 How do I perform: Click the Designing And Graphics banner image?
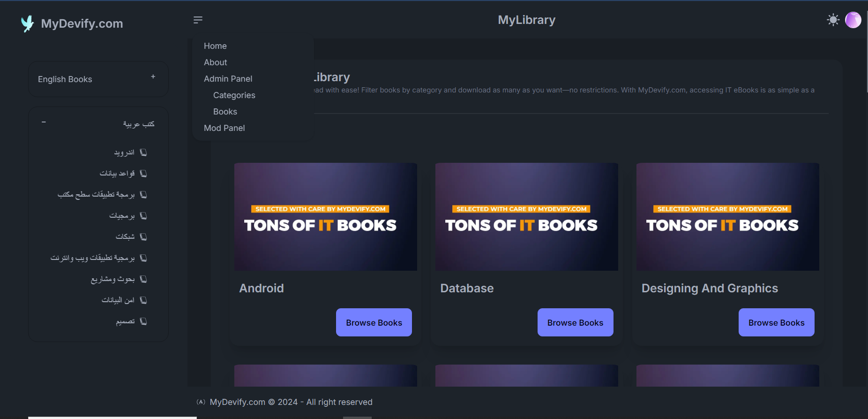(728, 217)
